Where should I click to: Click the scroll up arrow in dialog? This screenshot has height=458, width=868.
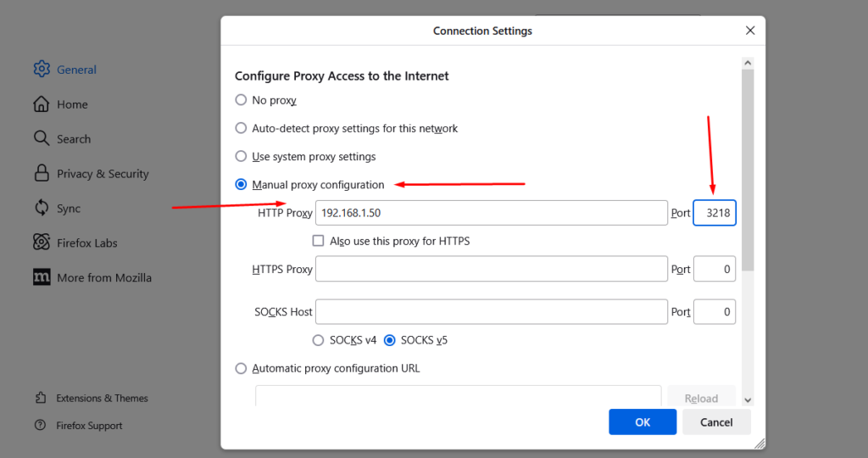click(x=748, y=63)
